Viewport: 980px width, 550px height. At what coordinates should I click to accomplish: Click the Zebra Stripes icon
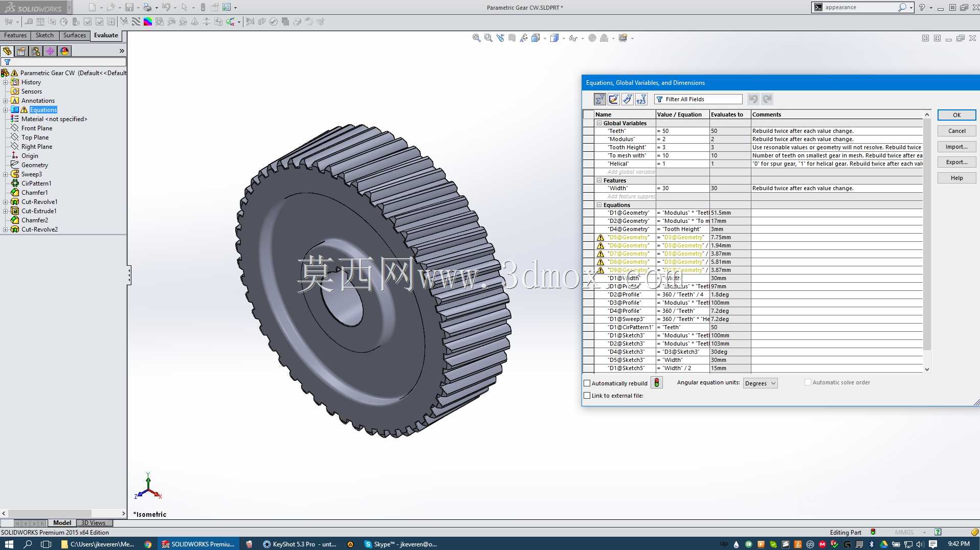[x=136, y=21]
